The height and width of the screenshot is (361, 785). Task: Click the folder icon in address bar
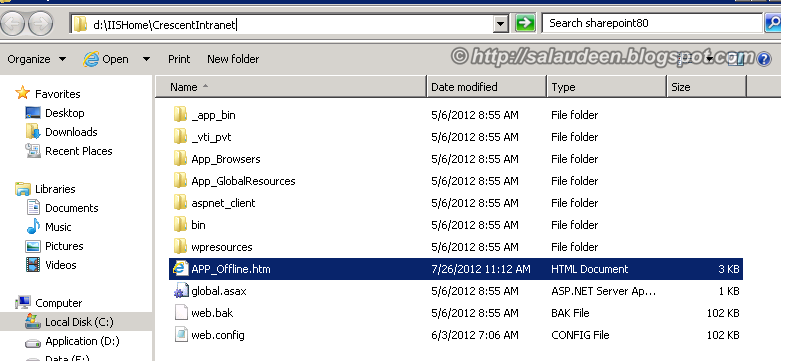pos(80,24)
